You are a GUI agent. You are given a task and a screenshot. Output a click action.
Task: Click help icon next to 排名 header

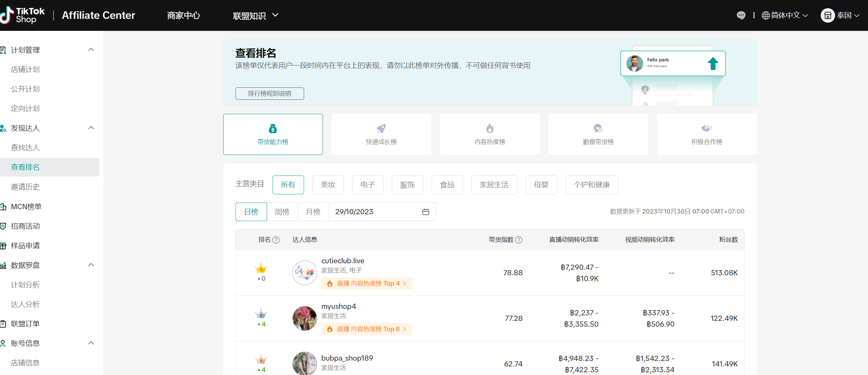coord(276,240)
